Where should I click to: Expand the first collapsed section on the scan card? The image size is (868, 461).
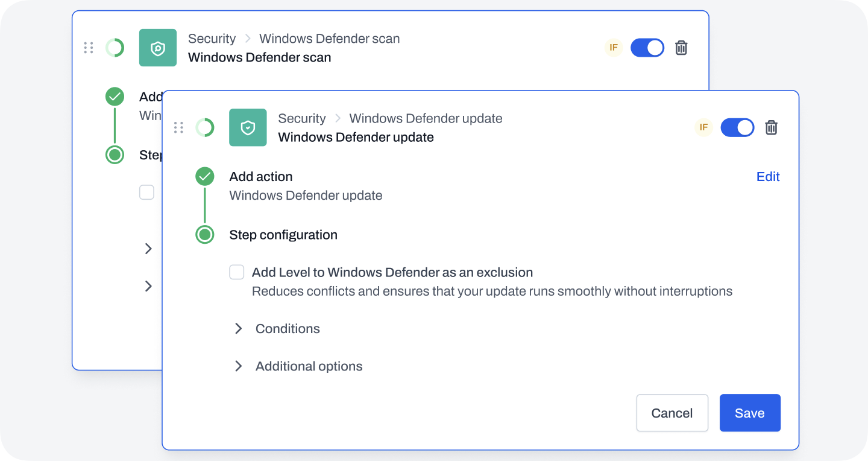pos(148,249)
